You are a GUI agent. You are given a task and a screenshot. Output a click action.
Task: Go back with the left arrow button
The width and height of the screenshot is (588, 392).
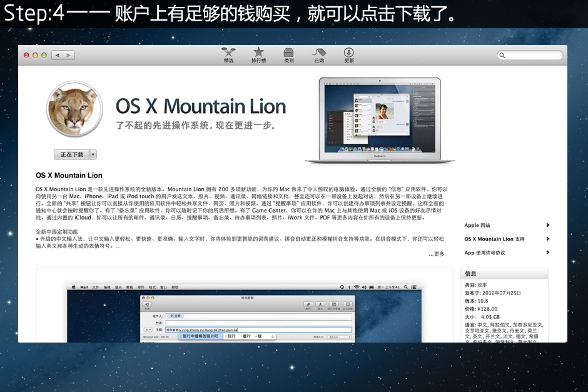(58, 55)
